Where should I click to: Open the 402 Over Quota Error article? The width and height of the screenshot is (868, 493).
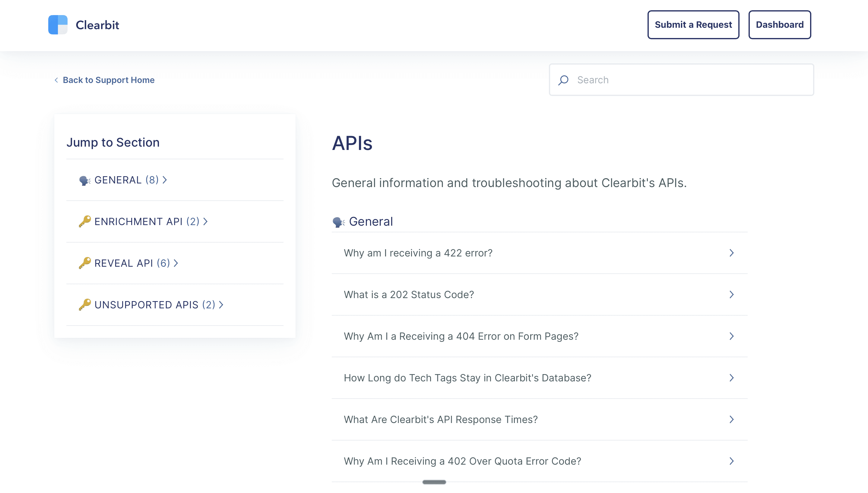pyautogui.click(x=462, y=461)
